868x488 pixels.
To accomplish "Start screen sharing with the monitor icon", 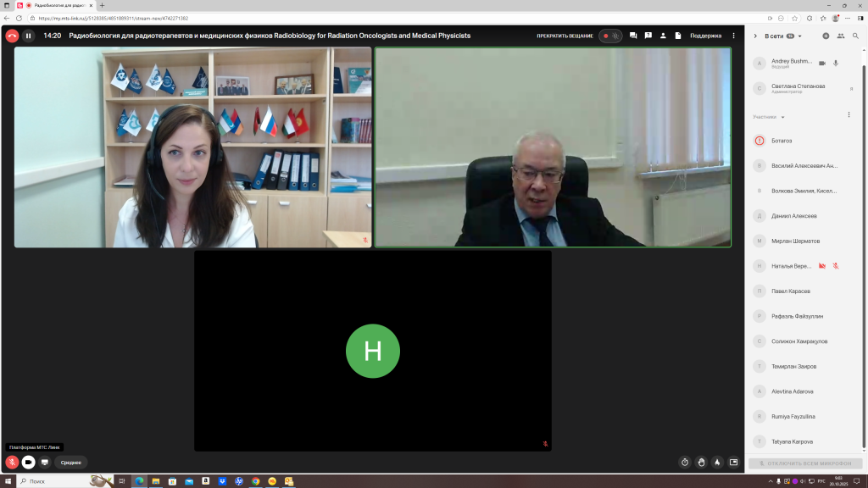I will 45,462.
